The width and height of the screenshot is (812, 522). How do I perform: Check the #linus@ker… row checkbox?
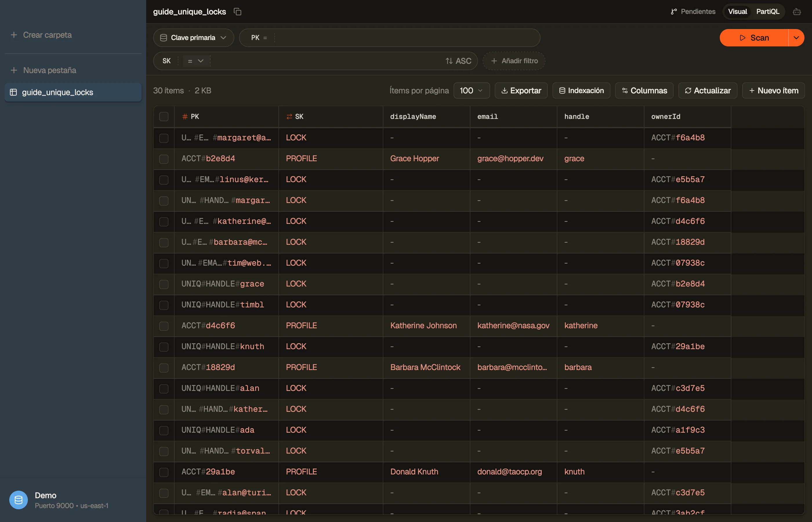click(x=164, y=180)
